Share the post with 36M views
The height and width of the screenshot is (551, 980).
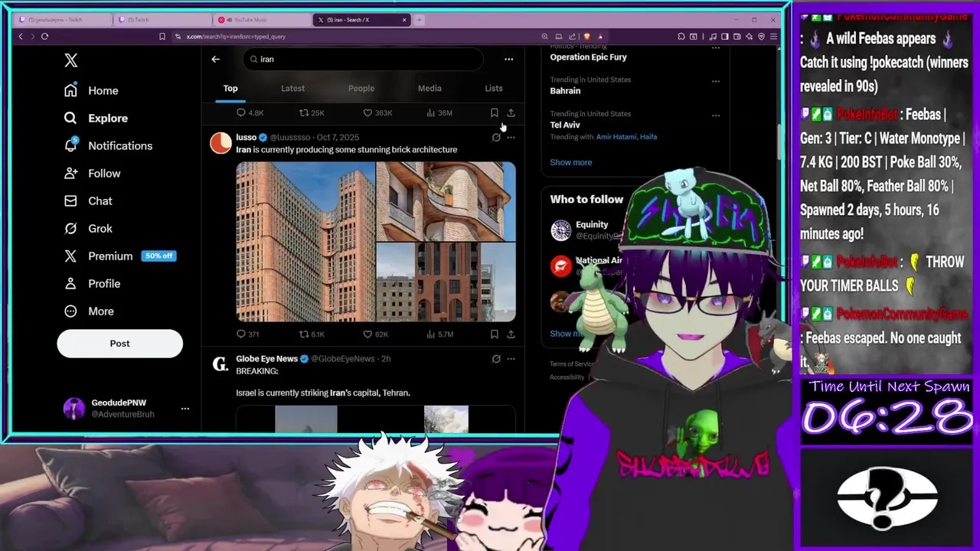tap(511, 112)
